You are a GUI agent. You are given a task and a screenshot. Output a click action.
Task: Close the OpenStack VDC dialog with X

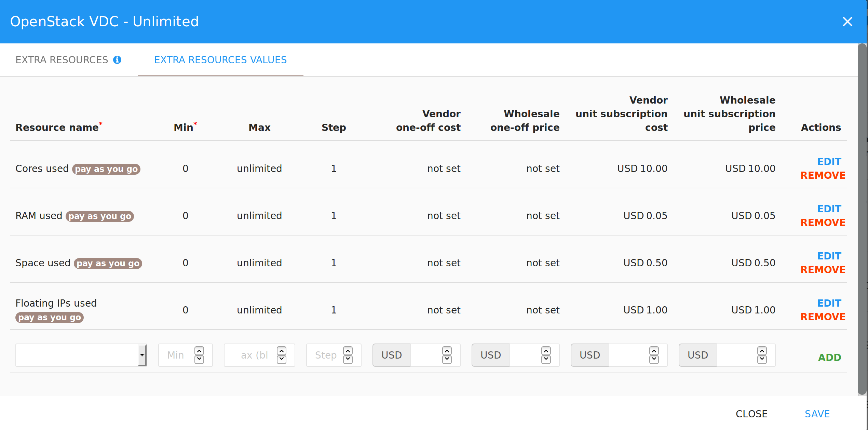click(x=847, y=22)
